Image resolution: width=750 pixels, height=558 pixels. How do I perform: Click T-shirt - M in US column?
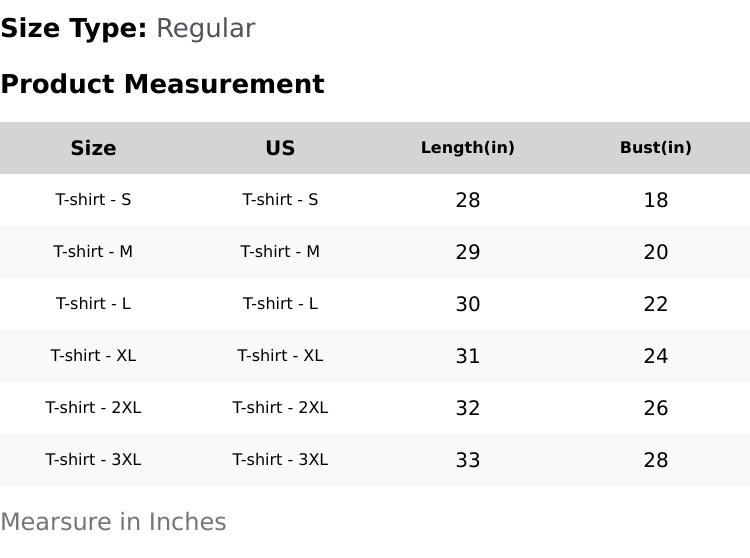click(280, 252)
